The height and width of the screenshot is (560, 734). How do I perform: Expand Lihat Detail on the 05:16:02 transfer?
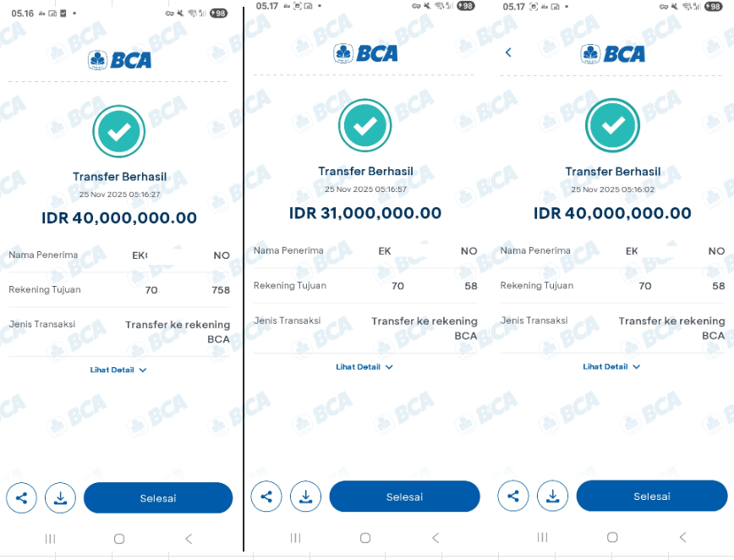611,366
